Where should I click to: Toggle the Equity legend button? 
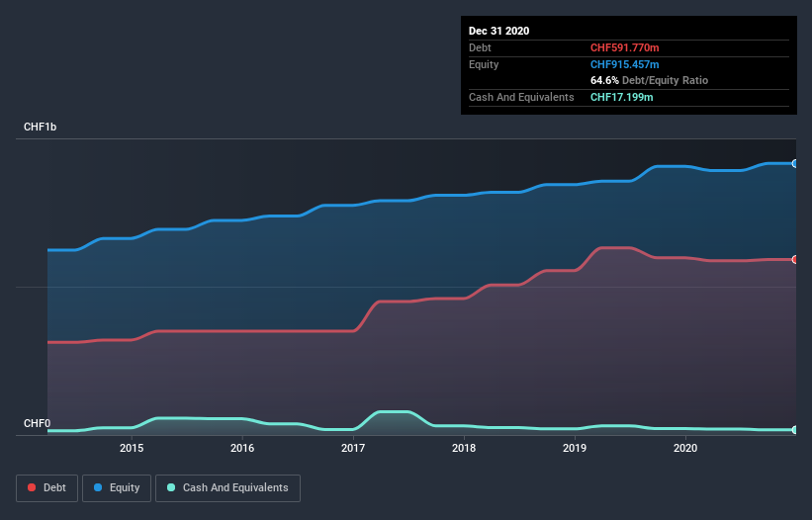click(x=117, y=488)
